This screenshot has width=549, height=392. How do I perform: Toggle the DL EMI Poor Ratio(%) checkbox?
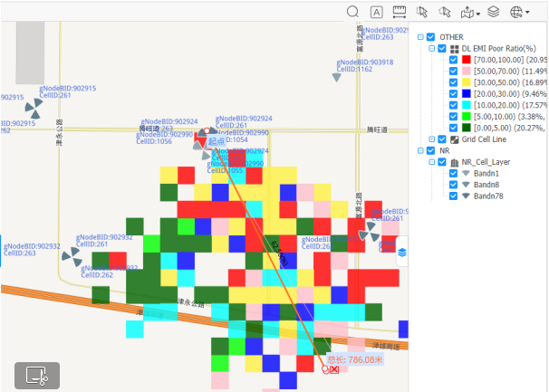pos(442,48)
